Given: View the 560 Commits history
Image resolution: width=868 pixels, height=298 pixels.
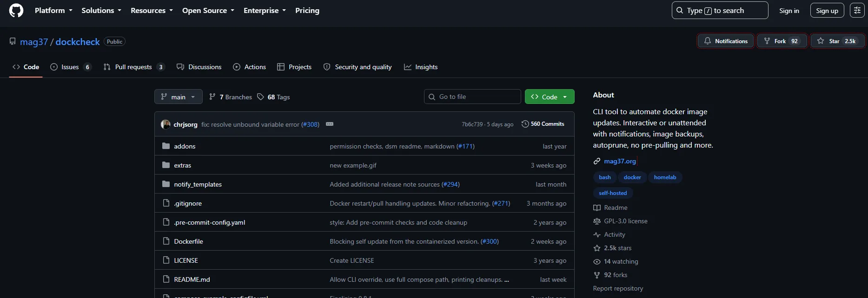Looking at the screenshot, I should point(543,124).
